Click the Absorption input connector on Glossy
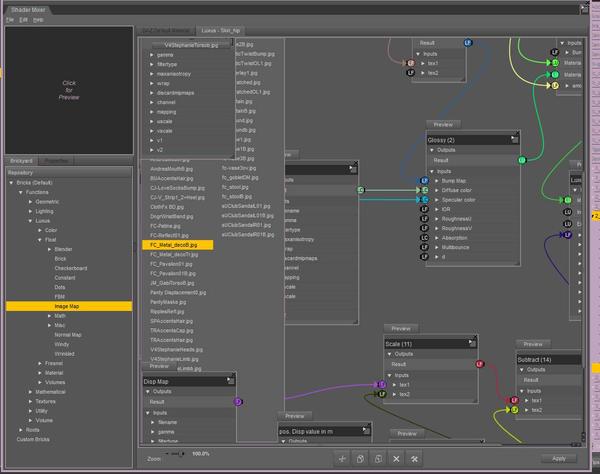Image resolution: width=600 pixels, height=474 pixels. pyautogui.click(x=424, y=238)
